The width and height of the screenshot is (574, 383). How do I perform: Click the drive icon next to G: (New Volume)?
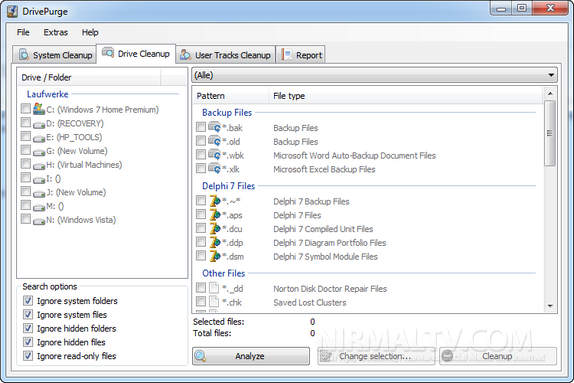click(x=39, y=152)
